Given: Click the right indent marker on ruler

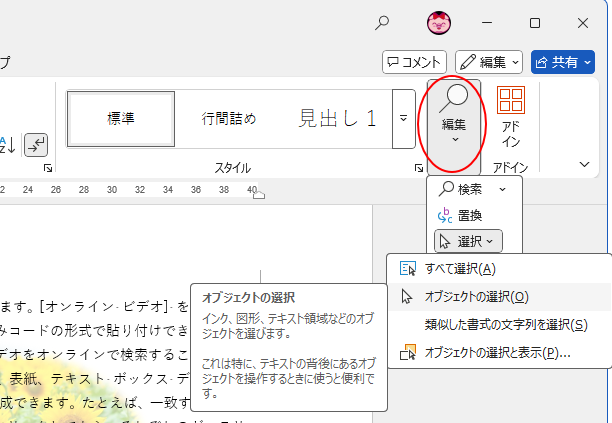Looking at the screenshot, I should [259, 194].
